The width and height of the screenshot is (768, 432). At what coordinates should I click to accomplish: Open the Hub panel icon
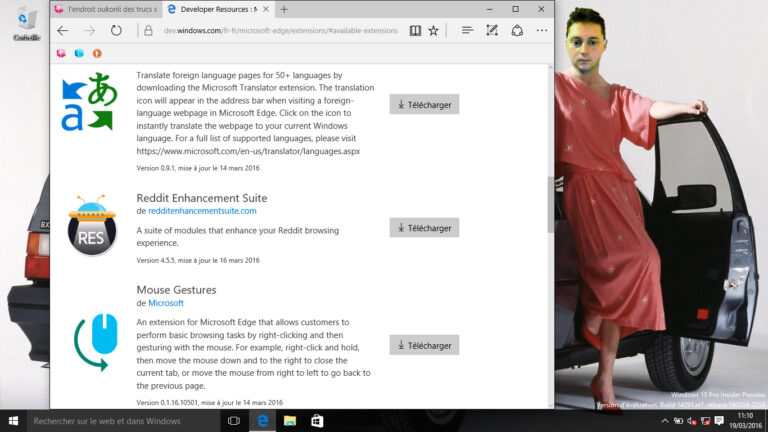tap(467, 31)
